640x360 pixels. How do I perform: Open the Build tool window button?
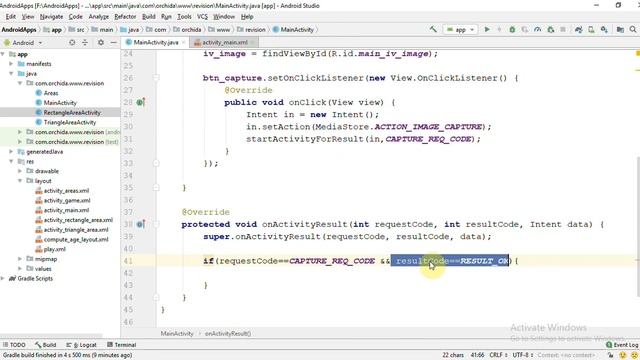[x=46, y=345]
